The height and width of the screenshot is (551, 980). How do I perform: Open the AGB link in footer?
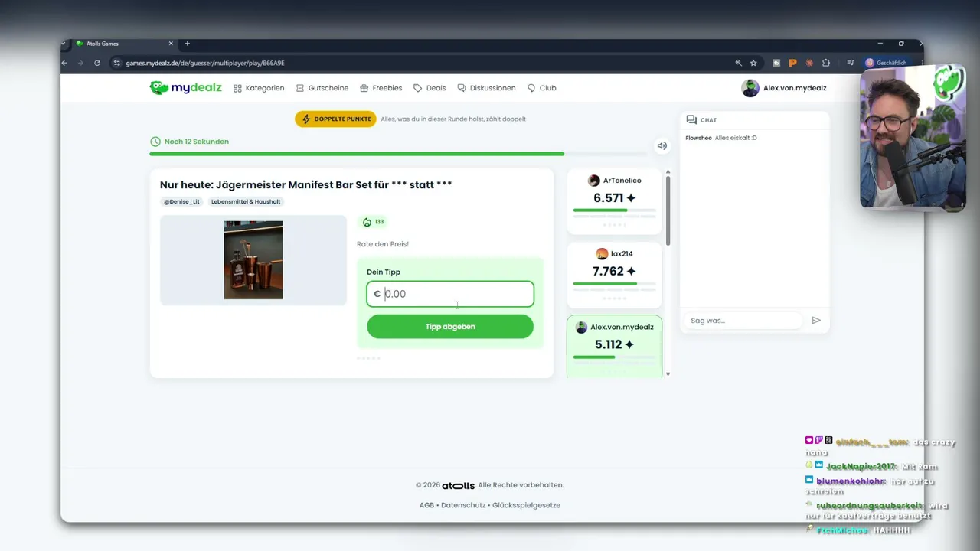[x=426, y=505]
